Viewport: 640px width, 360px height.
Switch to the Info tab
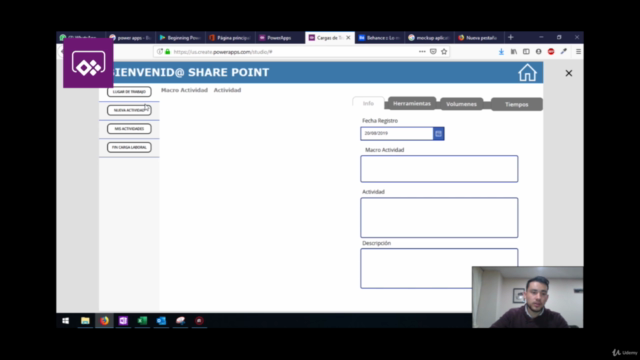(x=368, y=103)
